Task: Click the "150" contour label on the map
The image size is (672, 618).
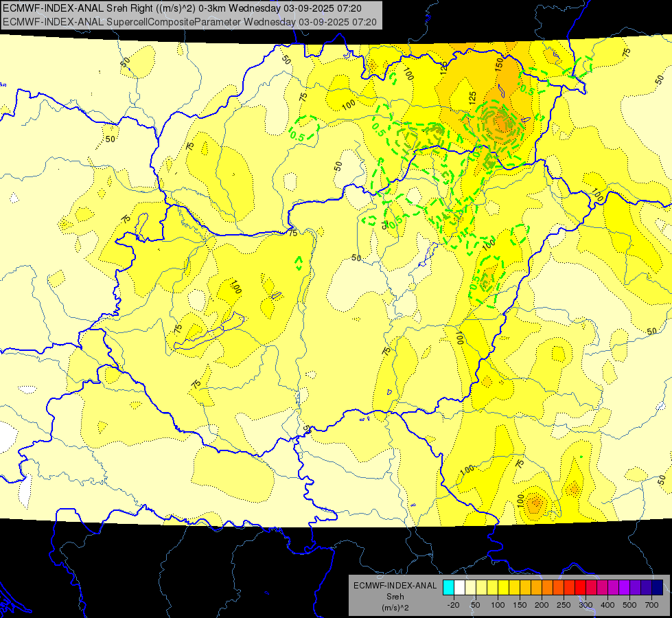Action: coord(499,64)
